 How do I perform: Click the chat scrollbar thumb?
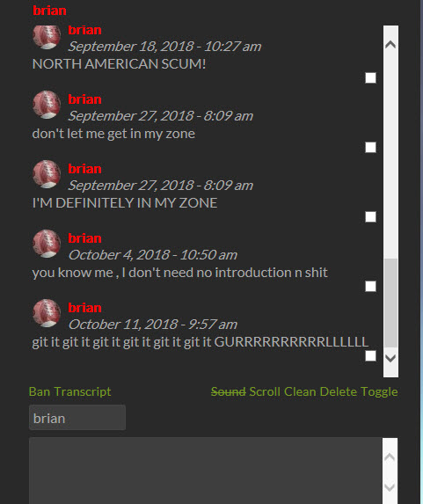(x=390, y=303)
